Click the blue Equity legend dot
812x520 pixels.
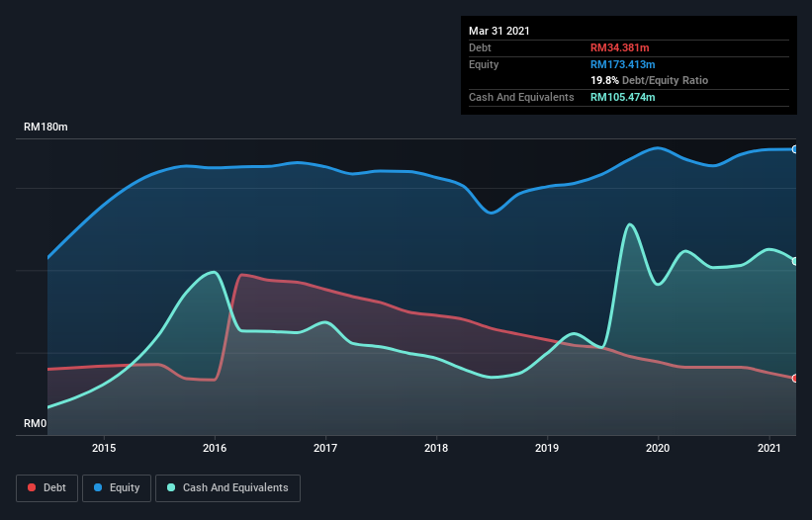(x=98, y=487)
